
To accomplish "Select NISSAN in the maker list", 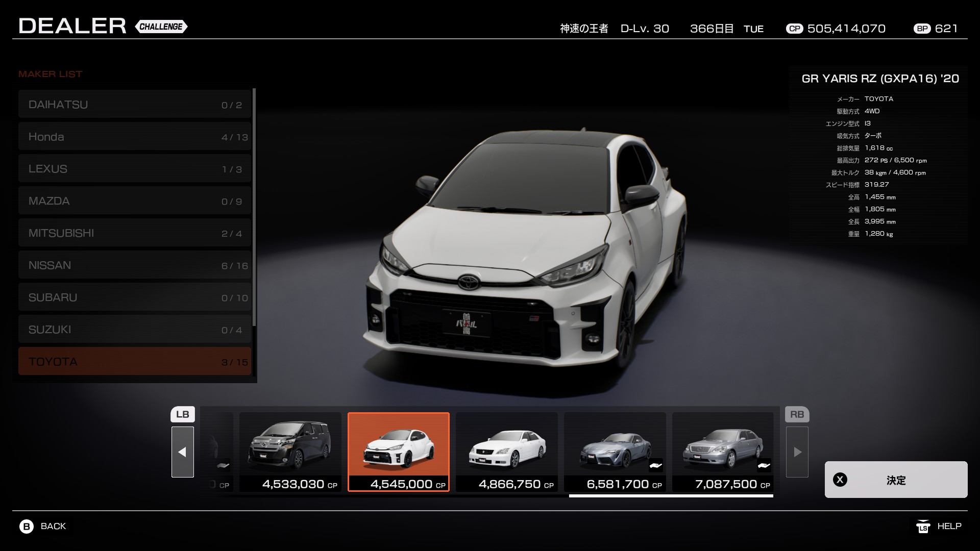I will [135, 265].
